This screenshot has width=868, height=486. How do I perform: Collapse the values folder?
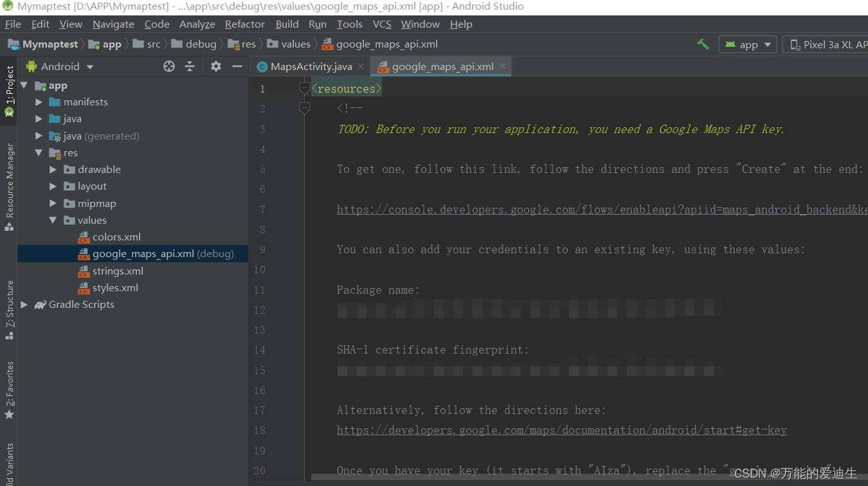click(54, 220)
